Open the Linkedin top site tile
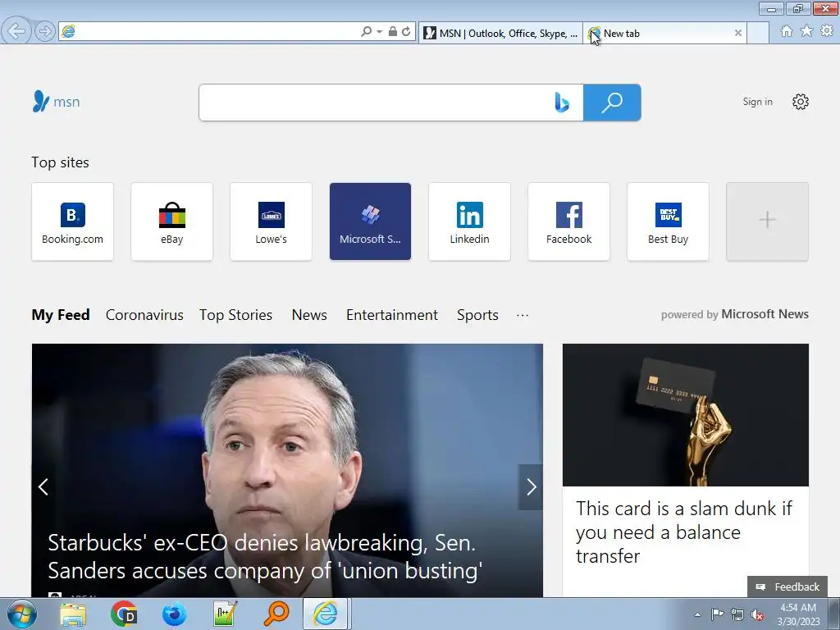This screenshot has height=630, width=840. [x=470, y=221]
